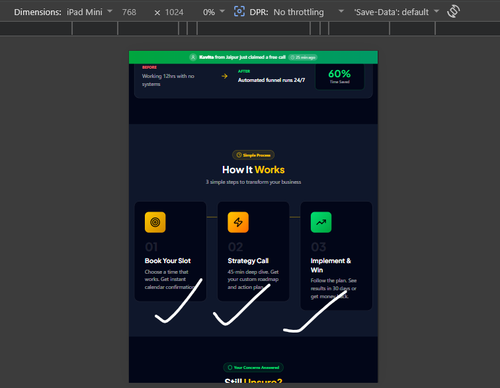500x388 pixels.
Task: Click the Strategy Call card title
Action: (248, 261)
